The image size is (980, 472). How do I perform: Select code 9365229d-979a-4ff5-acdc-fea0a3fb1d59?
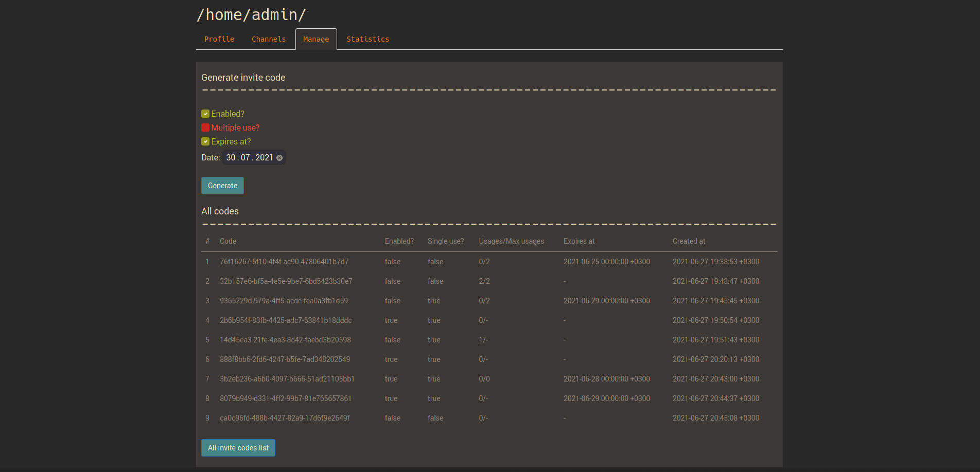284,301
